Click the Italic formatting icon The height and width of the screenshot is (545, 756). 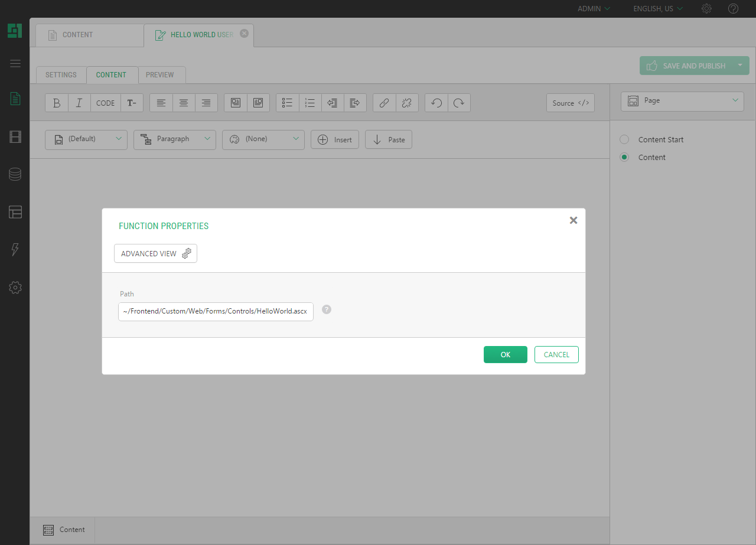(79, 103)
